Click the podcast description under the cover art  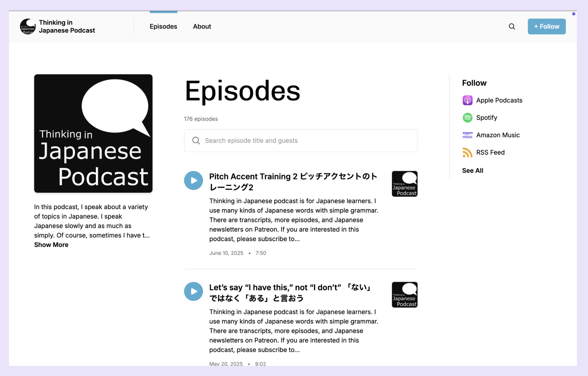pos(92,221)
